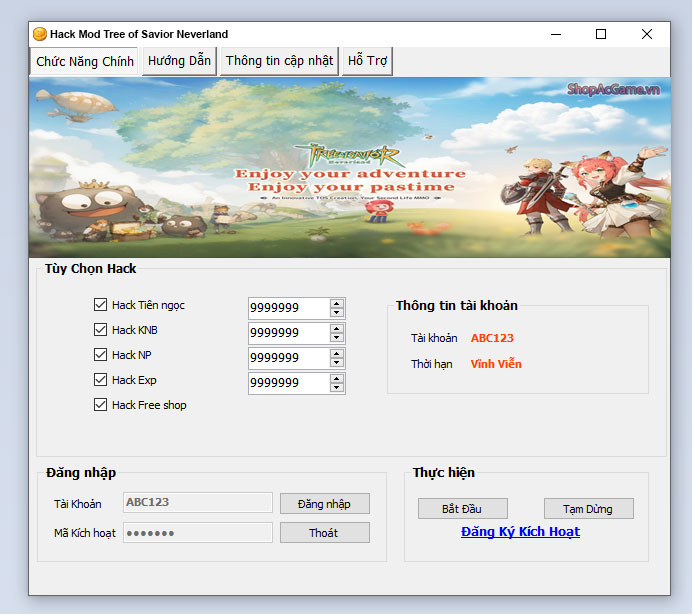Select the Vĩnh Viễn duration text

[x=496, y=364]
